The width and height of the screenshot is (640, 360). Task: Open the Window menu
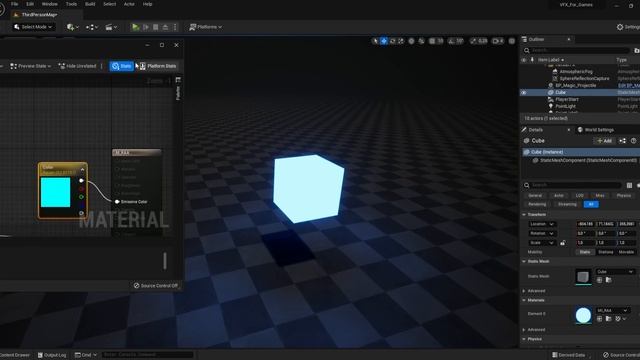[x=50, y=4]
